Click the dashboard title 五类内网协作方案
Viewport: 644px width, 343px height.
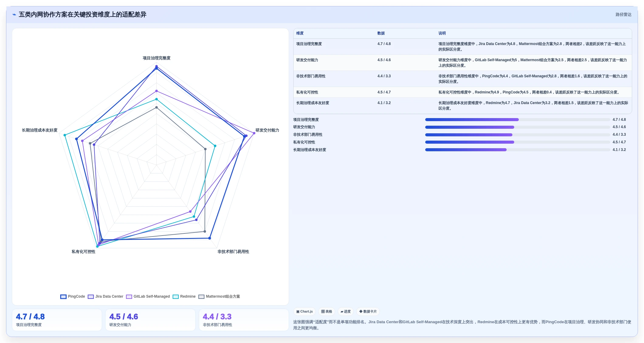tap(82, 15)
